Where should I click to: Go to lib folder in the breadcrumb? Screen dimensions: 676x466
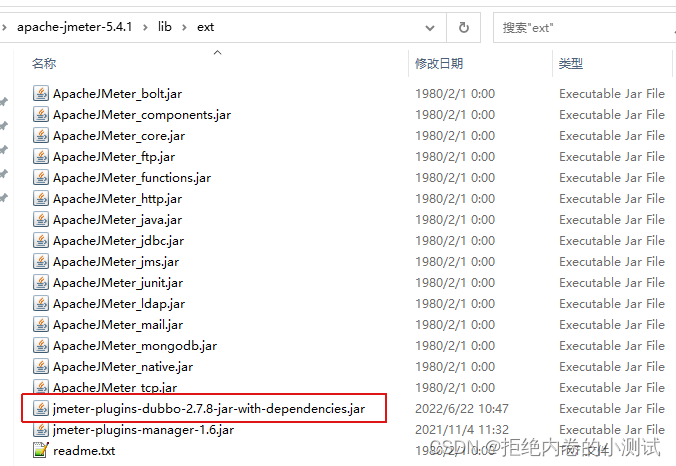click(x=165, y=27)
